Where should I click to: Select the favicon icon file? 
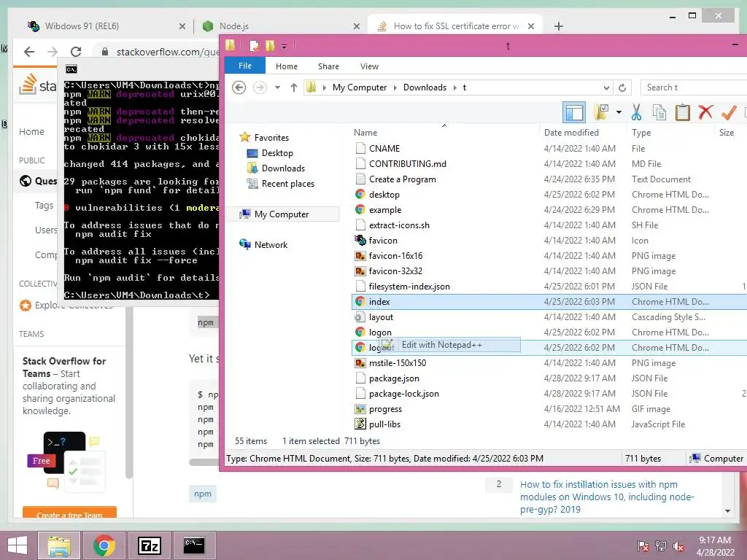pos(382,241)
